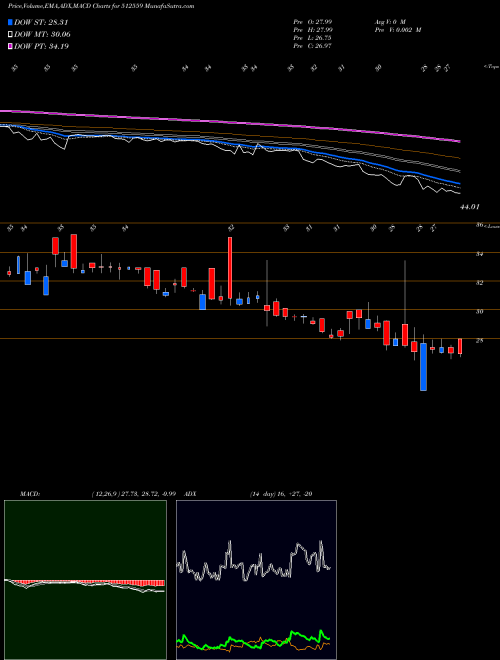The width and height of the screenshot is (500, 660).
Task: Click the 34 price axis label
Action: tap(479, 254)
